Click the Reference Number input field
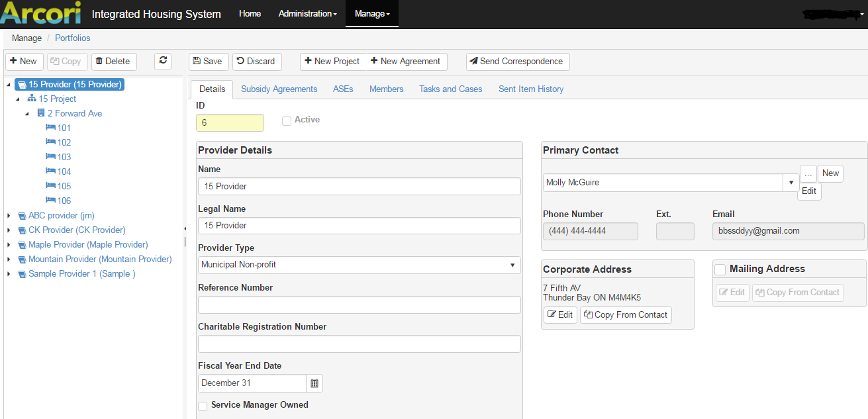 360,304
